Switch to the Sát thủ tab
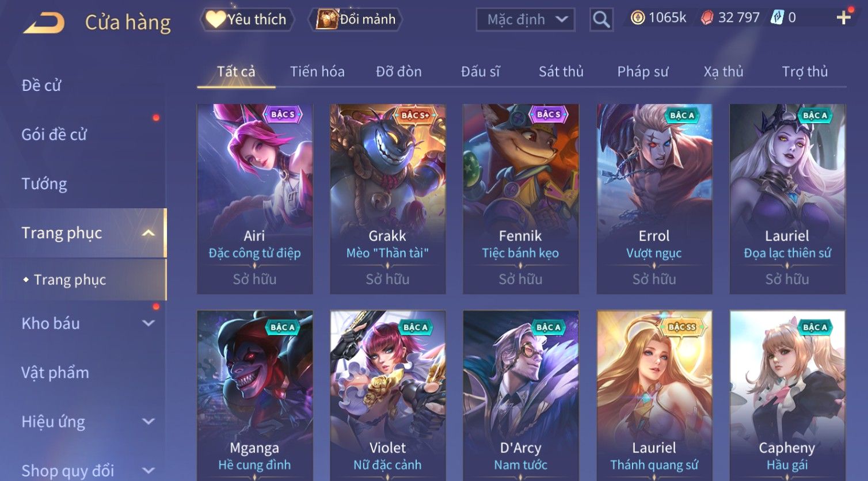The width and height of the screenshot is (868, 481). point(561,71)
